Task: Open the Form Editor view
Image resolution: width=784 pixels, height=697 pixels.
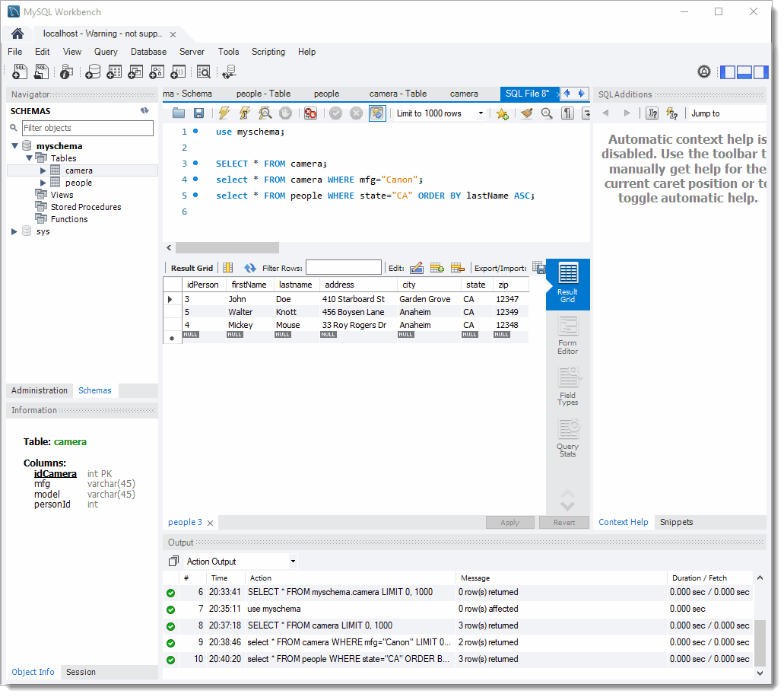Action: coord(567,336)
